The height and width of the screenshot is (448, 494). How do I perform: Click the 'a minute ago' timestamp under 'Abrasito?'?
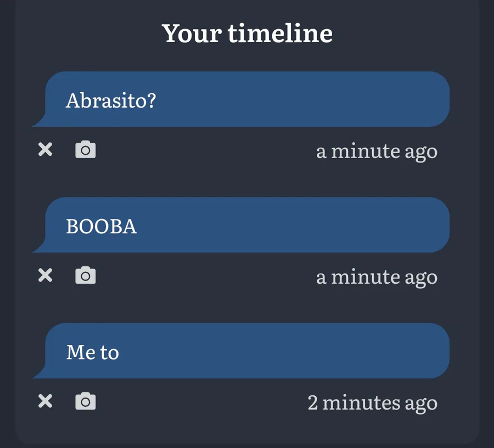coord(377,152)
